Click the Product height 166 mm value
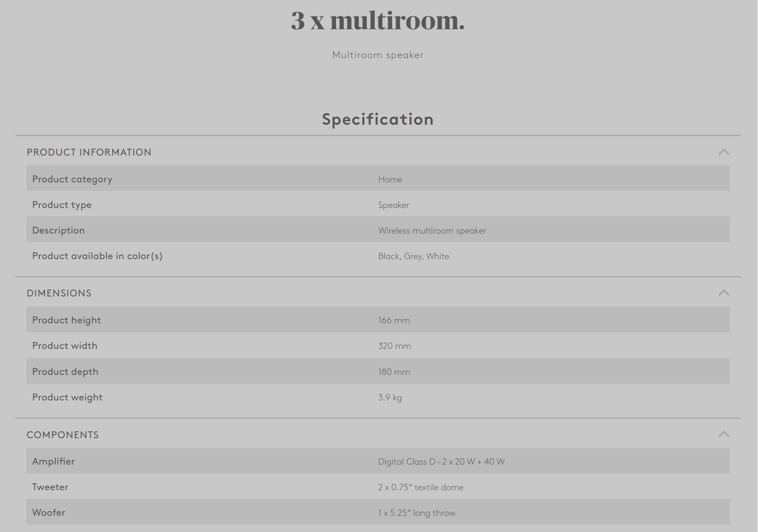 tap(394, 320)
